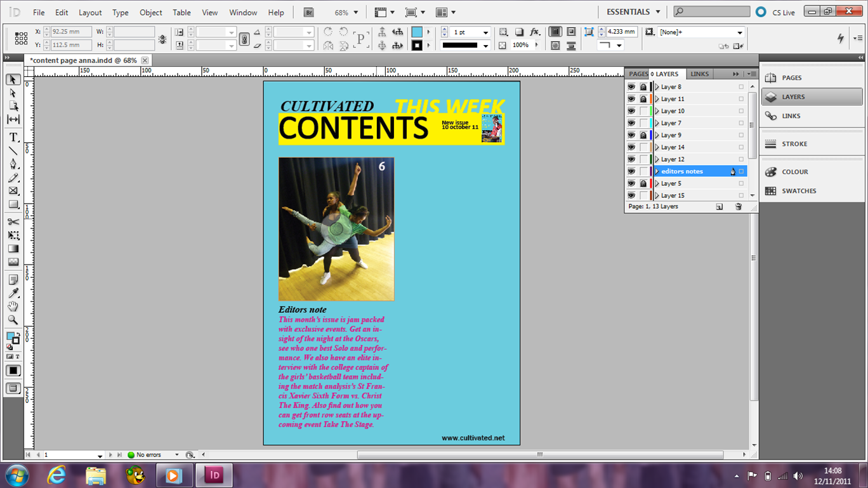The height and width of the screenshot is (488, 868).
Task: Toggle visibility of Layer 10
Action: click(x=631, y=111)
